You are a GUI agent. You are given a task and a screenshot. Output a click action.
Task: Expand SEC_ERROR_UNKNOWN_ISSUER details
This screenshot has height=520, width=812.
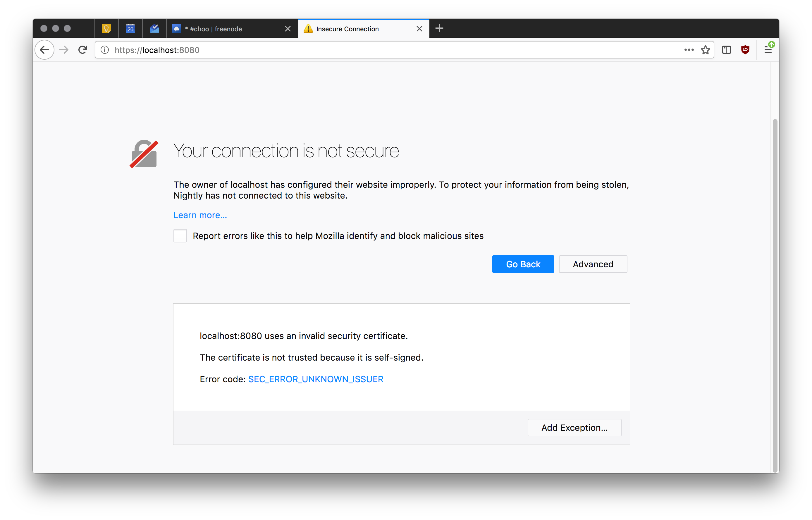point(316,379)
